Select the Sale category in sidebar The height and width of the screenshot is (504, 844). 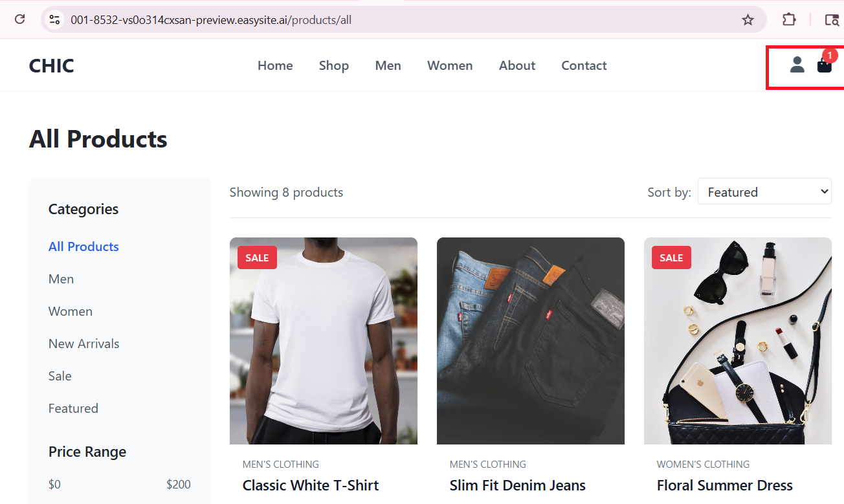pyautogui.click(x=60, y=376)
